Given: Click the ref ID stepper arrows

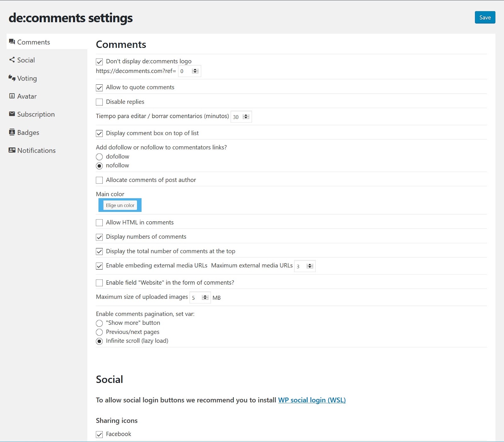Looking at the screenshot, I should click(195, 71).
